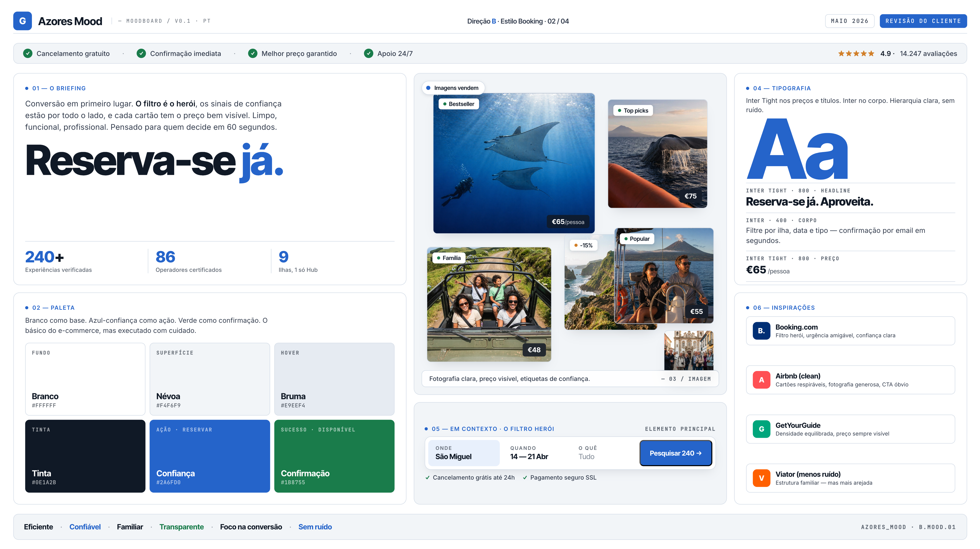Click the Direção B · Estilo Booking heading

point(518,21)
